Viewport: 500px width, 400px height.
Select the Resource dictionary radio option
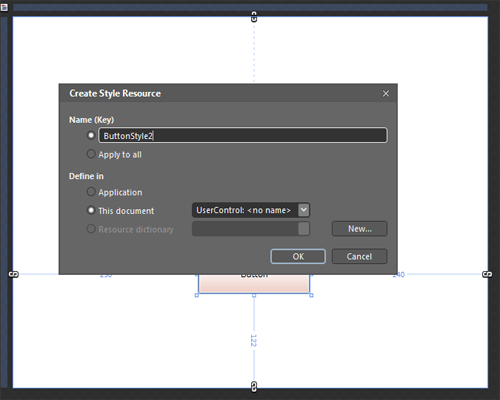91,229
